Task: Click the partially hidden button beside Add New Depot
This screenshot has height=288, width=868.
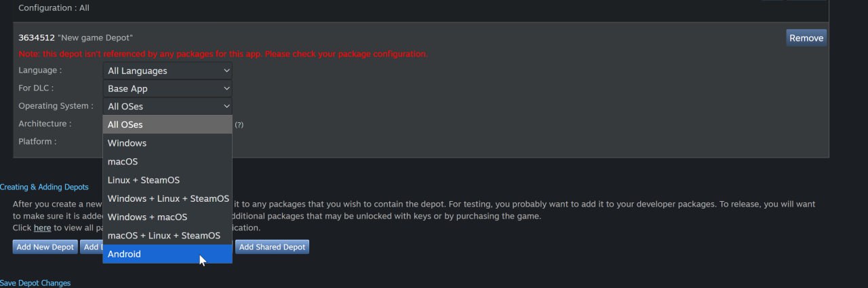Action: coord(91,247)
